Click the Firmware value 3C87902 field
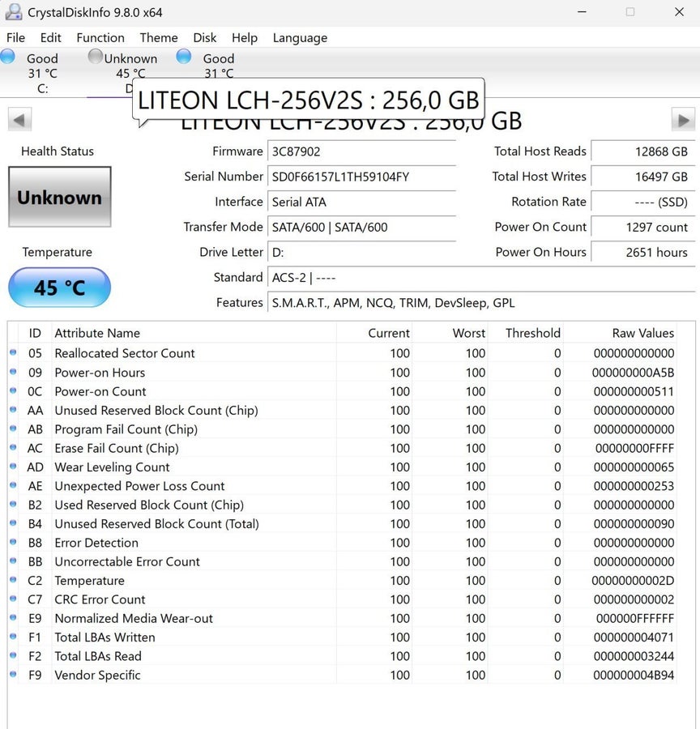 click(361, 151)
